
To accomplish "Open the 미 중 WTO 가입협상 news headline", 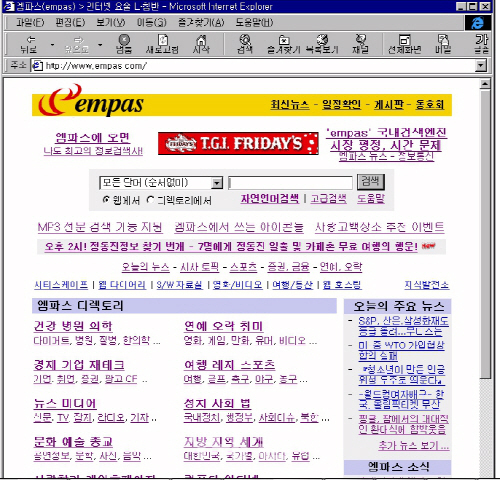I will [x=401, y=350].
